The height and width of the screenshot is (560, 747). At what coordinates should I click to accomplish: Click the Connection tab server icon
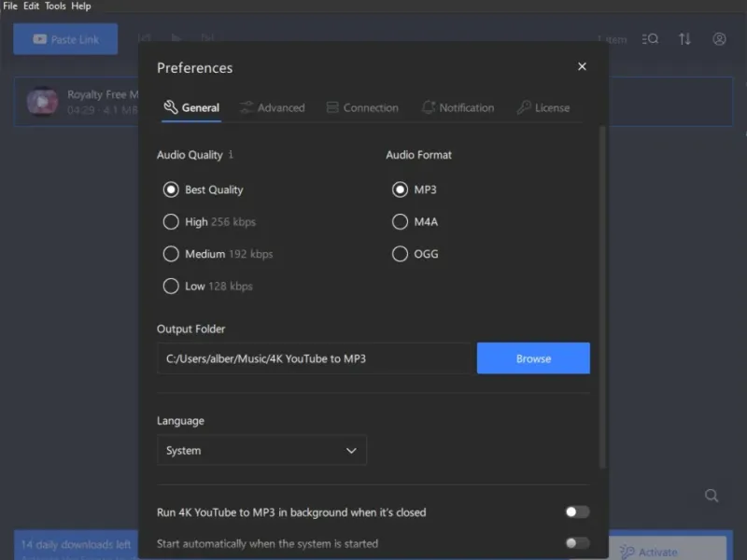pyautogui.click(x=332, y=107)
